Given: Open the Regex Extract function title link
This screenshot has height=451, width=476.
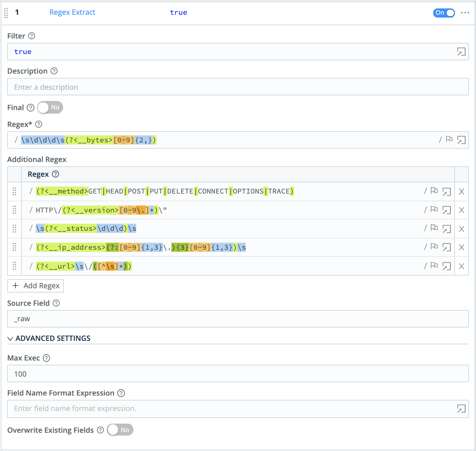Looking at the screenshot, I should (x=72, y=12).
